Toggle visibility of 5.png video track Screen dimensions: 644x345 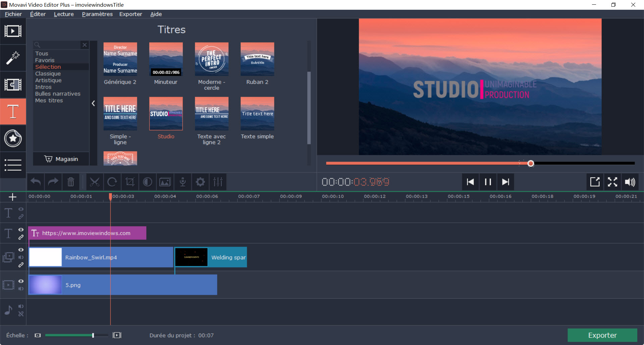tap(21, 281)
